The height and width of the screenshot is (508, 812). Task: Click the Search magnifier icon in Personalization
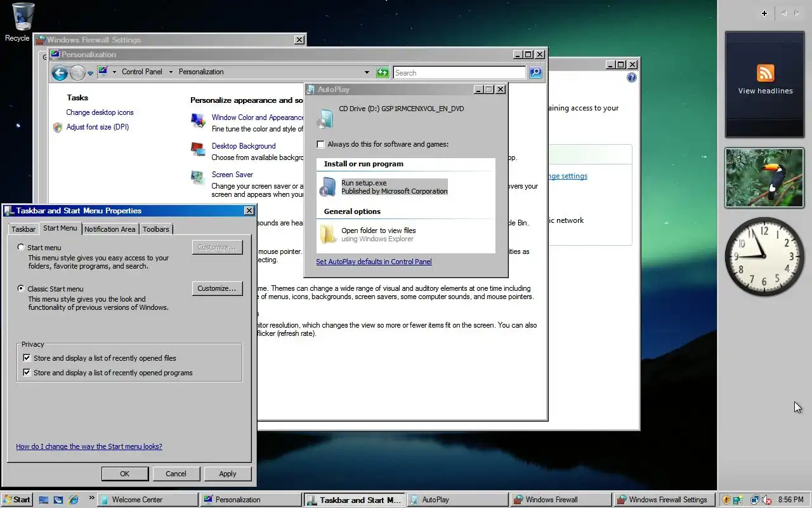535,72
